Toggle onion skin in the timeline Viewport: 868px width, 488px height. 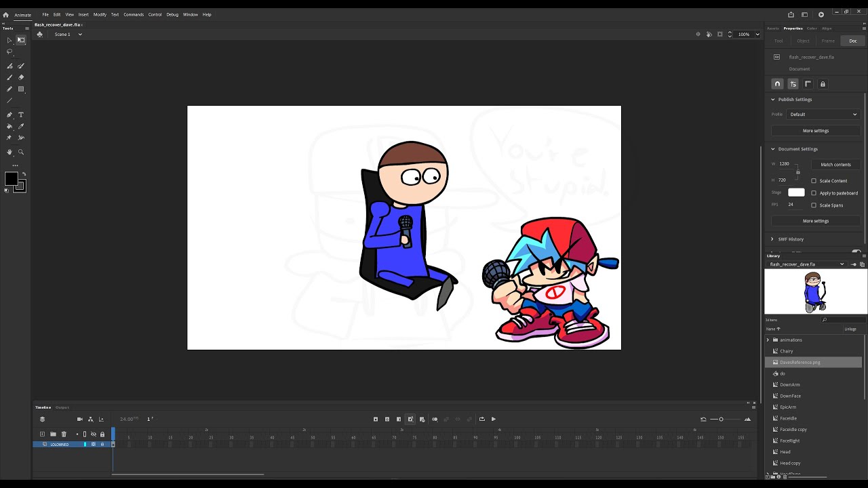coord(435,419)
